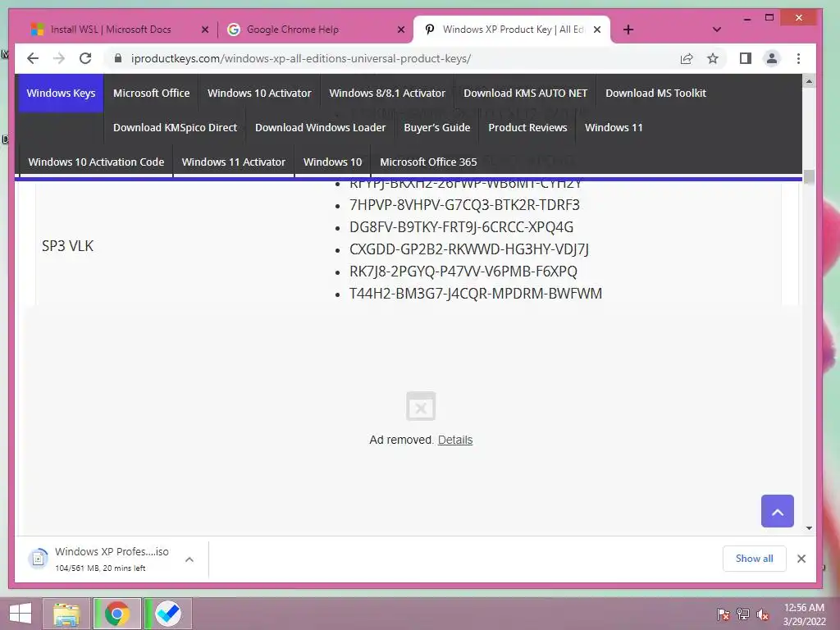Open Windows Keys menu item

click(x=61, y=94)
